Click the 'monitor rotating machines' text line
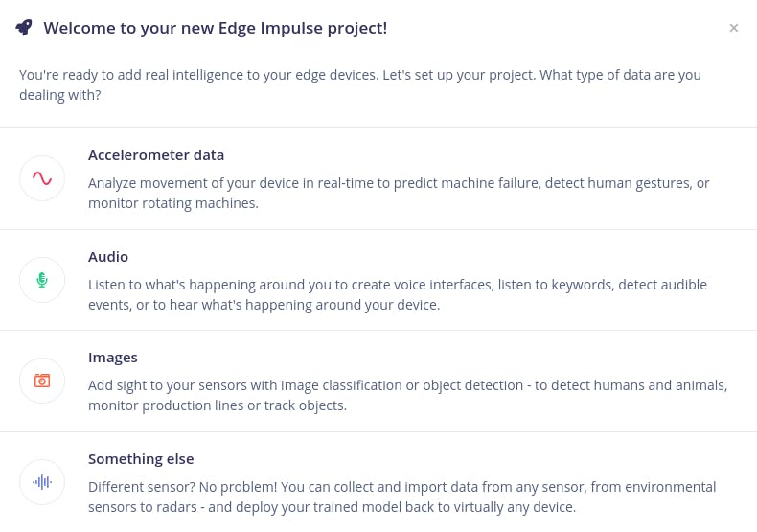 pos(173,203)
